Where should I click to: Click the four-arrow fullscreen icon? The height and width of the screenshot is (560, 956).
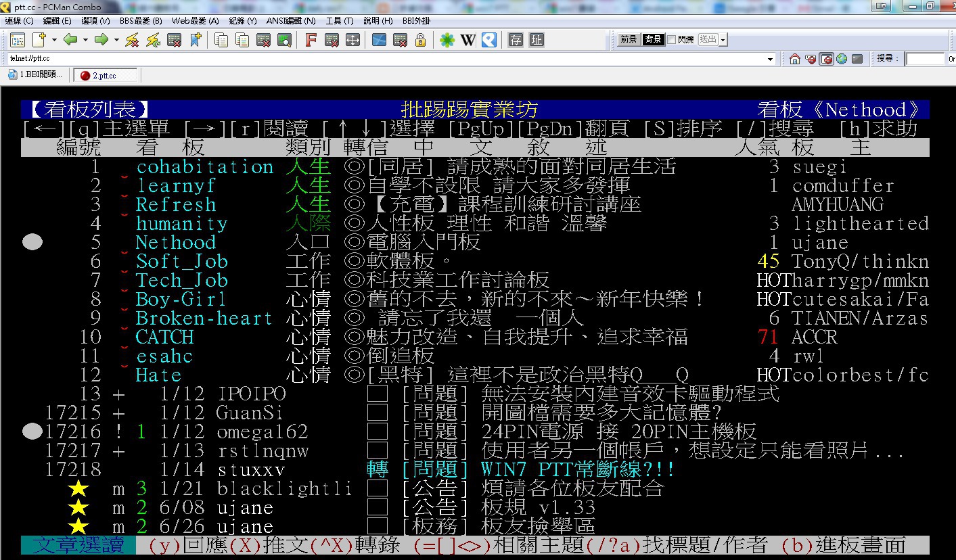tap(352, 40)
